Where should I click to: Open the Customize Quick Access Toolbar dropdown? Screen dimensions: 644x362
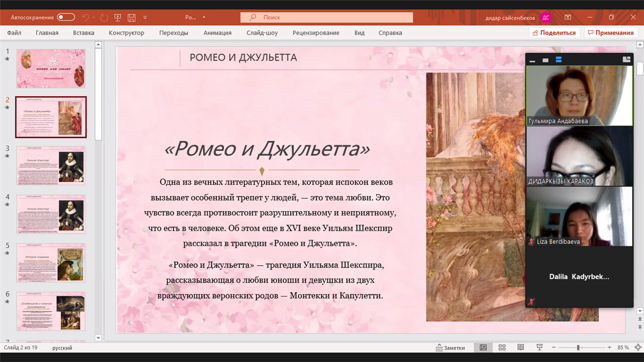145,17
